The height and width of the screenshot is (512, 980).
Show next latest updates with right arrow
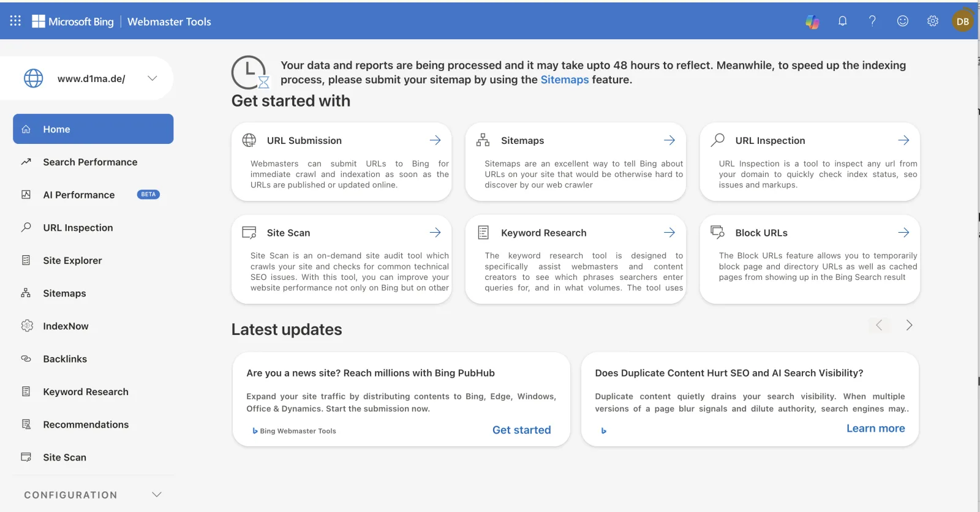(x=910, y=325)
